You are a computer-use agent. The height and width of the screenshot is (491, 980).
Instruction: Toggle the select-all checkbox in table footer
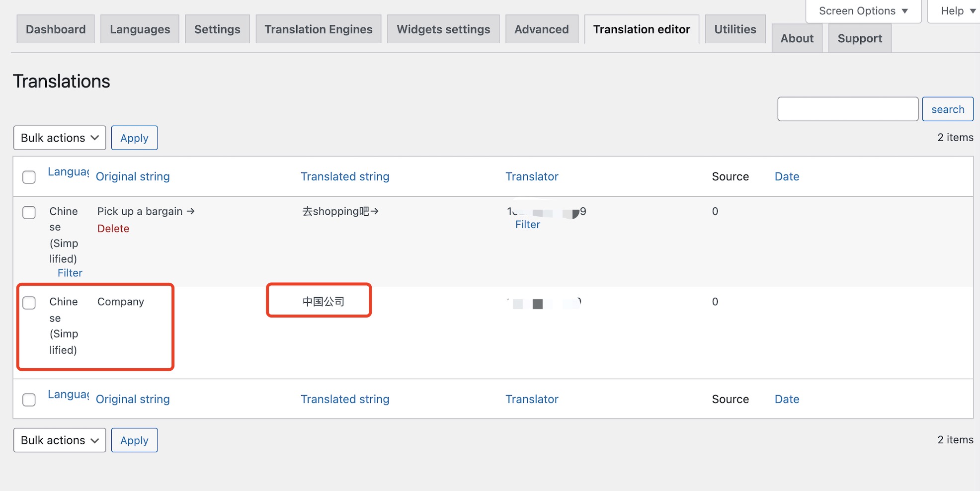click(x=29, y=400)
